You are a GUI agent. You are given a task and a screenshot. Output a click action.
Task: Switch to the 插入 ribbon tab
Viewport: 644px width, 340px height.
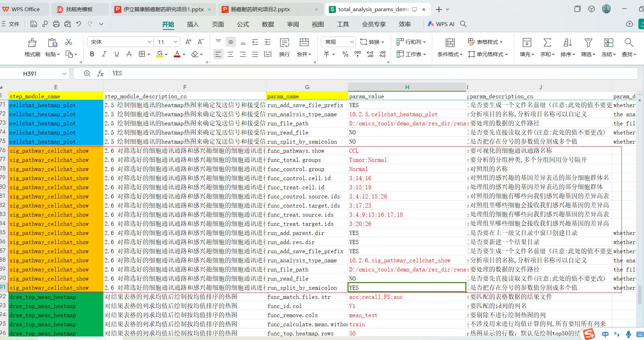193,24
